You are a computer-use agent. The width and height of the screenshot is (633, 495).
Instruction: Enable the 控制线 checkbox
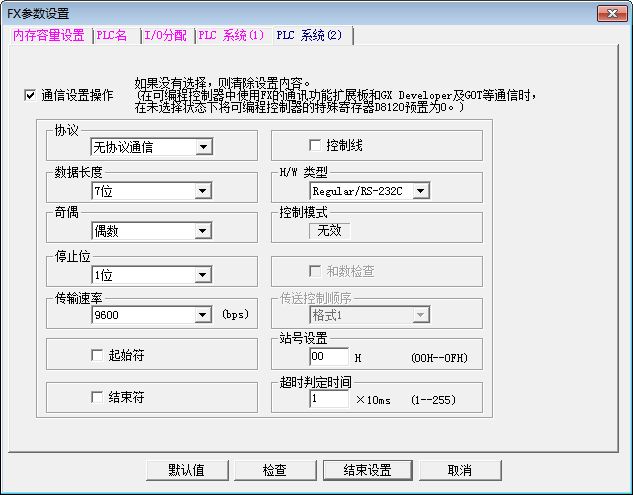coord(315,146)
